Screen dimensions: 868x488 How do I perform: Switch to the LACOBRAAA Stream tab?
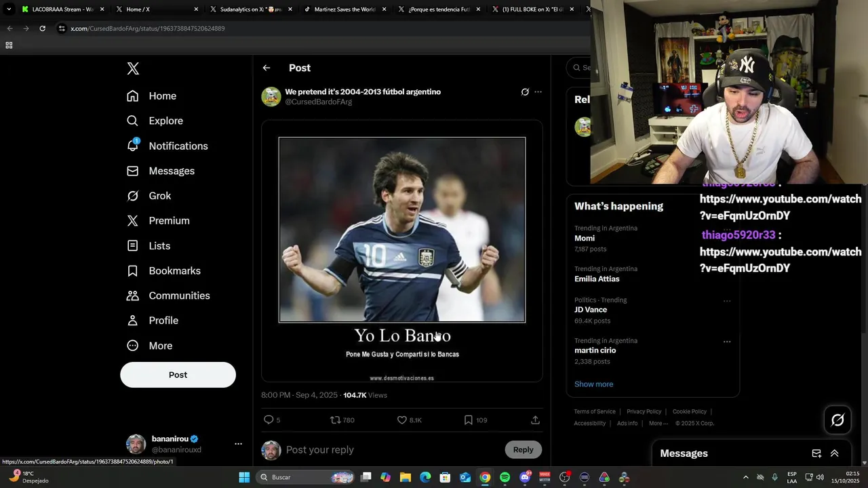(x=62, y=9)
